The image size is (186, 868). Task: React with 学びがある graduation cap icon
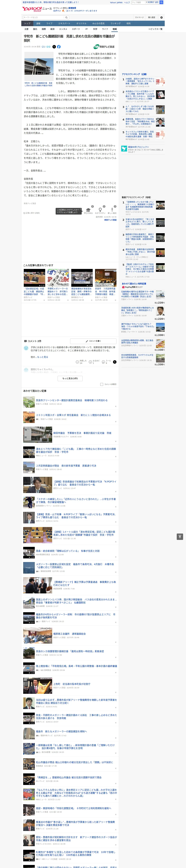click(88, 210)
